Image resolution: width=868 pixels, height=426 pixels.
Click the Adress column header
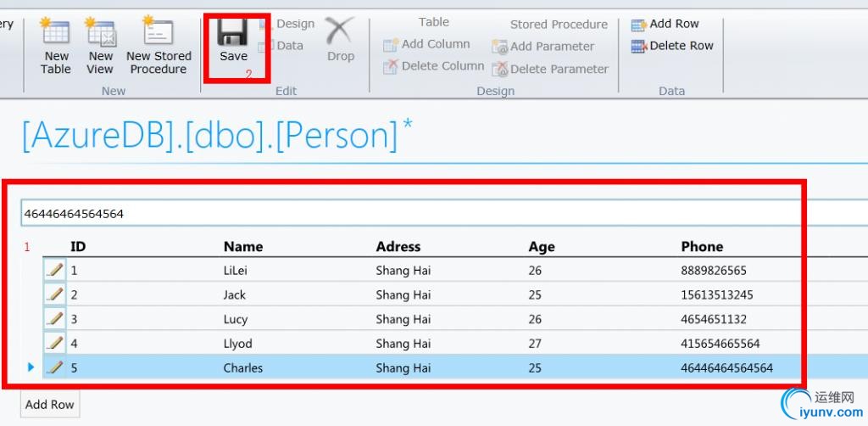pos(398,246)
